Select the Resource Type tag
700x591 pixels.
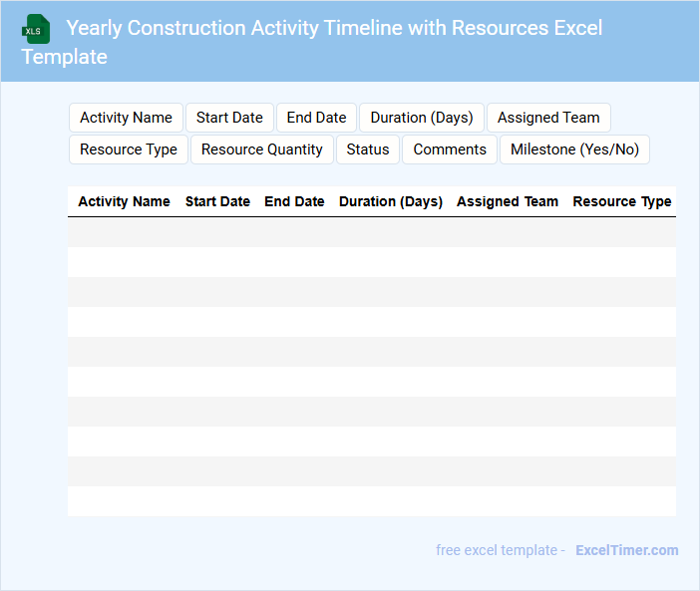coord(129,149)
